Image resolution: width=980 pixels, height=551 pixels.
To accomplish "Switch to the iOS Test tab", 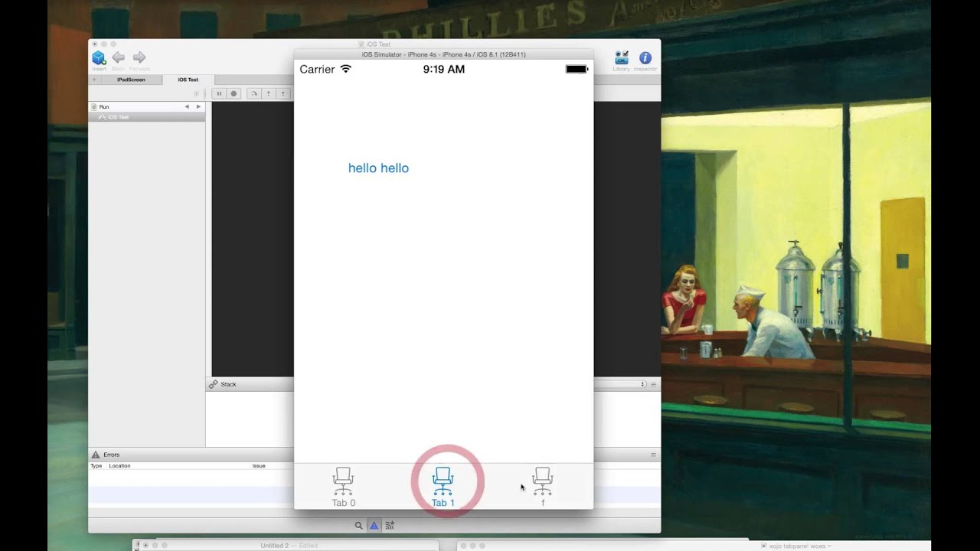I will click(188, 80).
